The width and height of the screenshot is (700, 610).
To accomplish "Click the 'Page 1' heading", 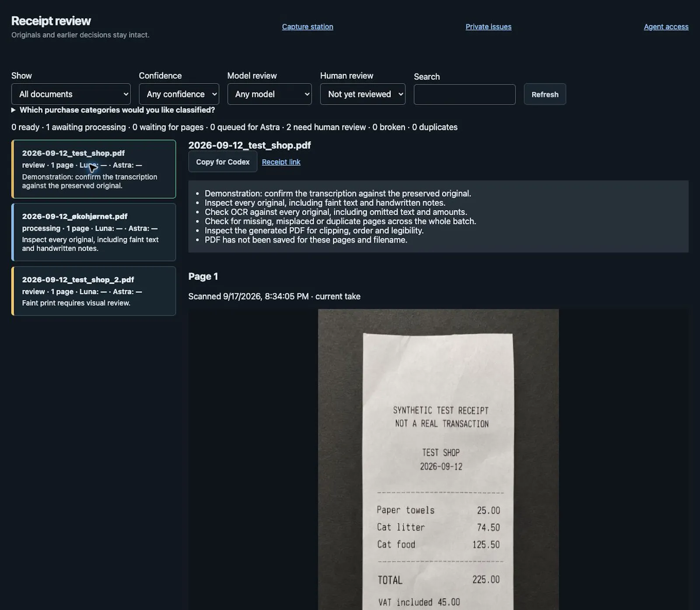I will pyautogui.click(x=203, y=276).
